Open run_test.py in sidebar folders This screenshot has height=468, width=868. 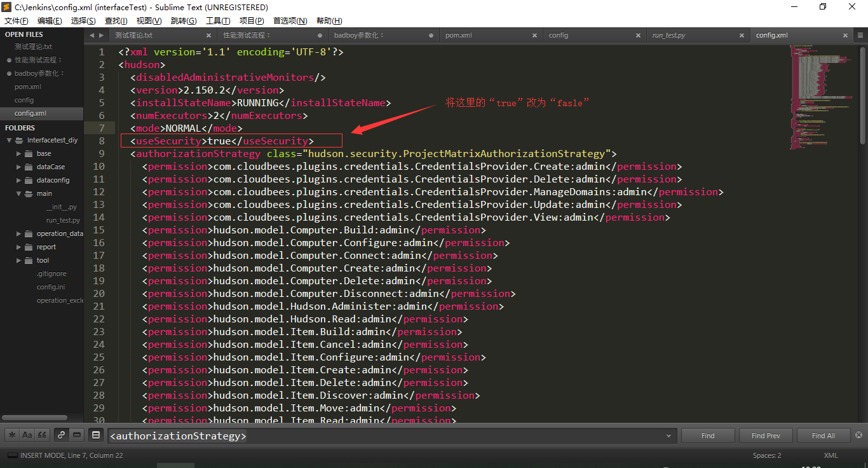pos(63,220)
